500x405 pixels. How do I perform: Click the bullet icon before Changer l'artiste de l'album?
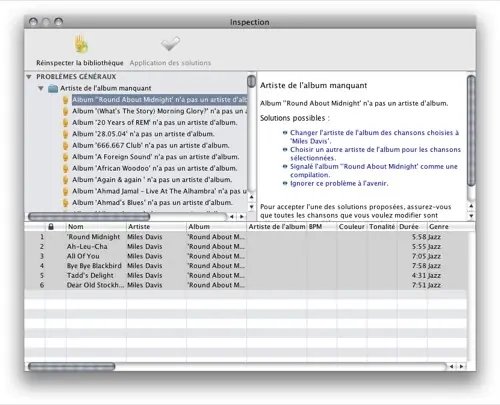285,133
